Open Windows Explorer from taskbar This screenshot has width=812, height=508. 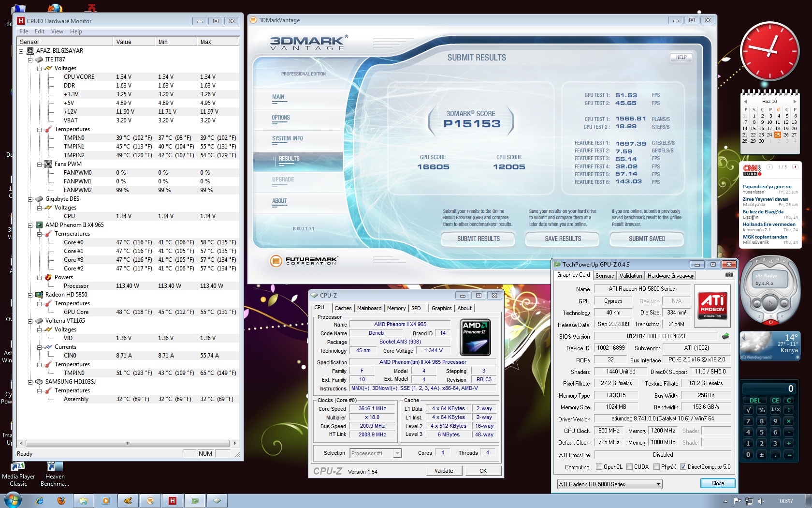[x=84, y=501]
